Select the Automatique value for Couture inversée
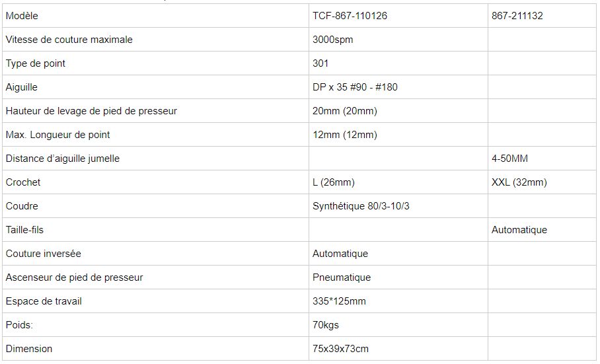Viewport: 600px width, 364px height. [x=340, y=254]
